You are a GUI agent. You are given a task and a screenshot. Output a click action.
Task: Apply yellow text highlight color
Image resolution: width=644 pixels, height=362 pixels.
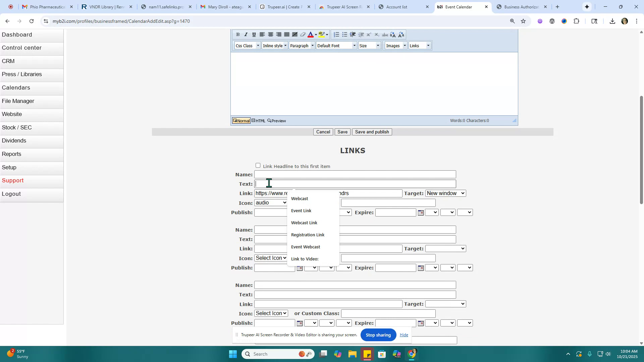click(322, 35)
